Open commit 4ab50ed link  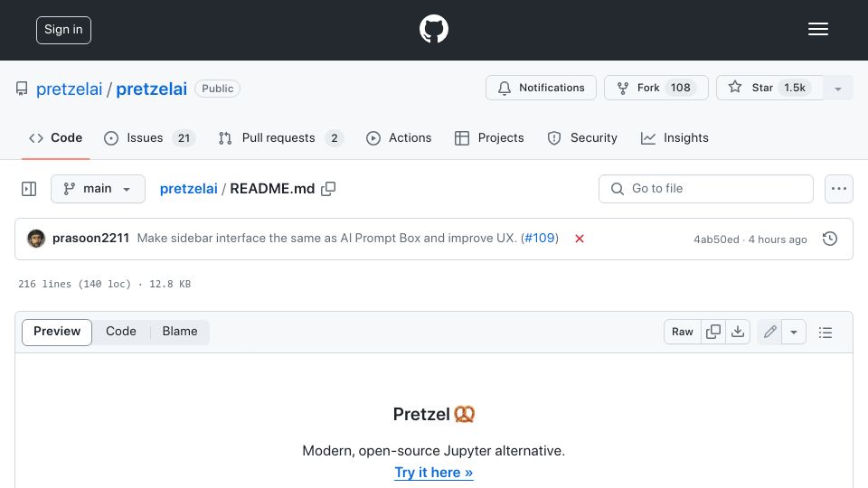716,239
